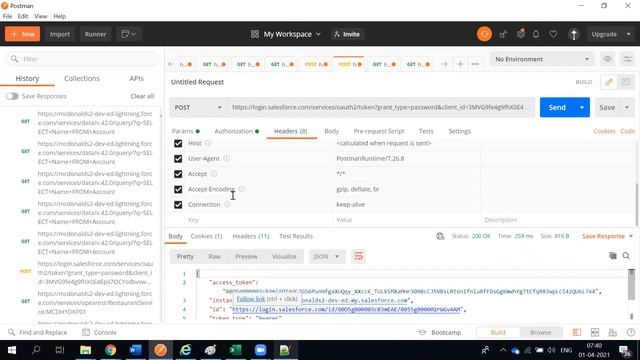Select the Raw response view
This screenshot has height=360, width=640.
pos(214,256)
